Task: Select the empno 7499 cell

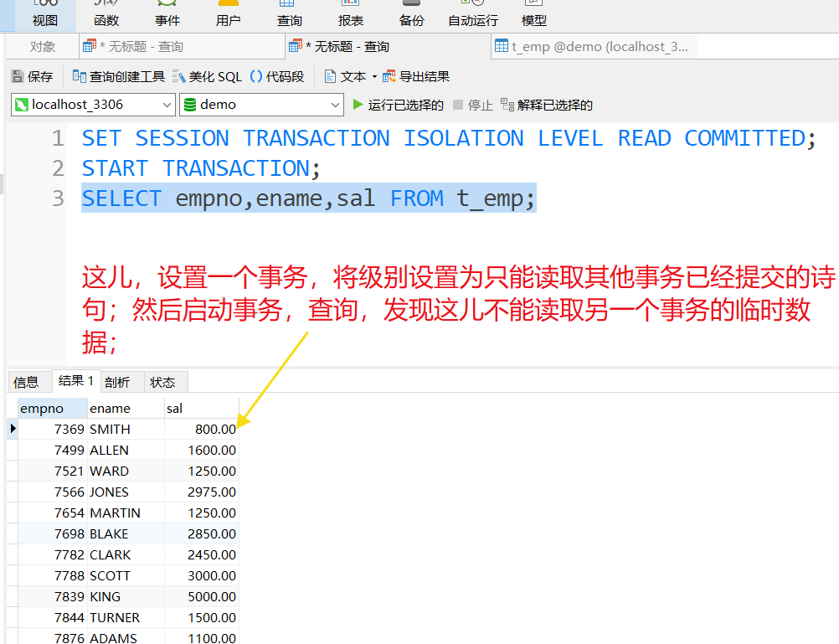Action: coord(53,451)
